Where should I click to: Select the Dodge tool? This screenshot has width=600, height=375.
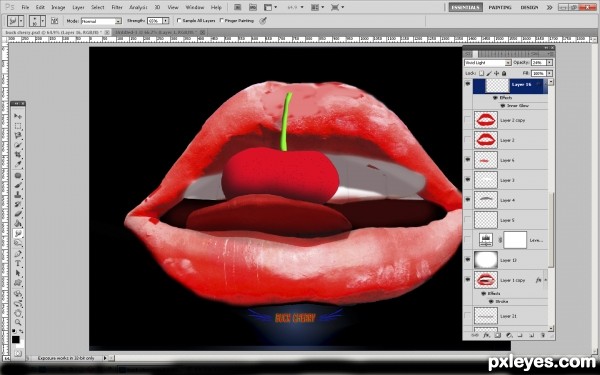[18, 243]
